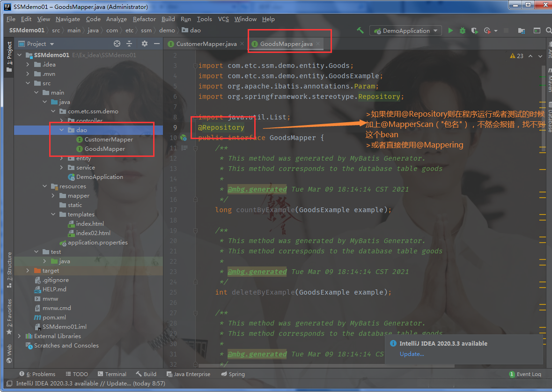Viewport: 552px width, 392px height.
Task: Click the gutter icon beside GoodsMapper interface
Action: [x=184, y=138]
